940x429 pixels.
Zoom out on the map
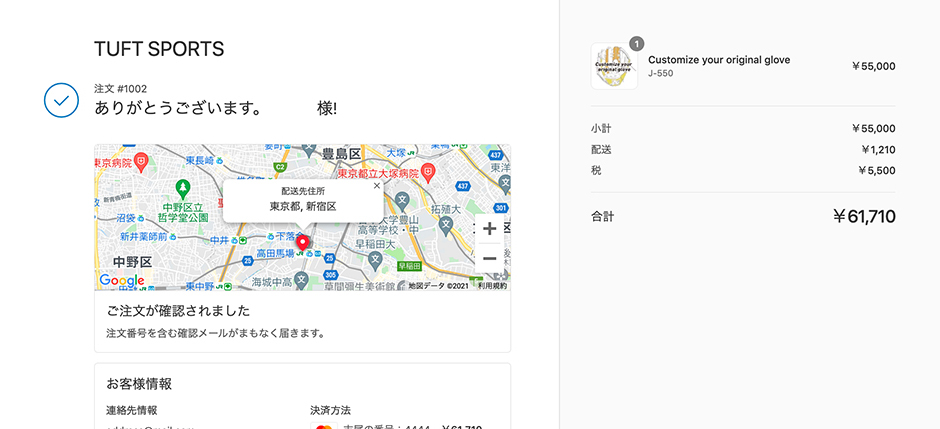pos(489,258)
